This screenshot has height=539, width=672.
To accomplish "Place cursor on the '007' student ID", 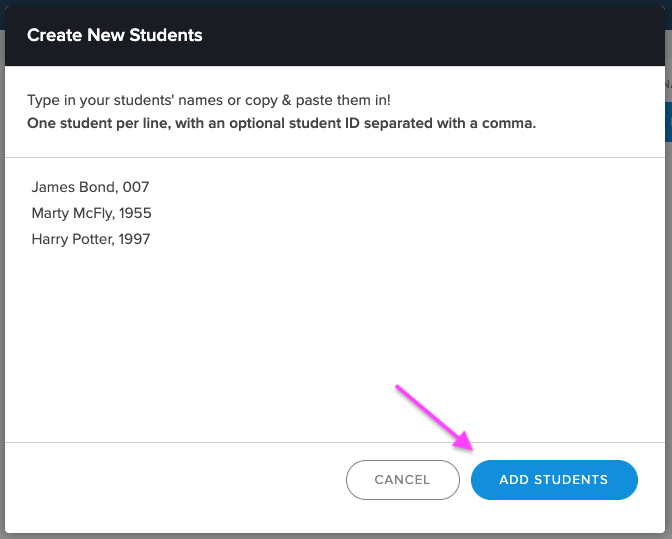I will 136,187.
